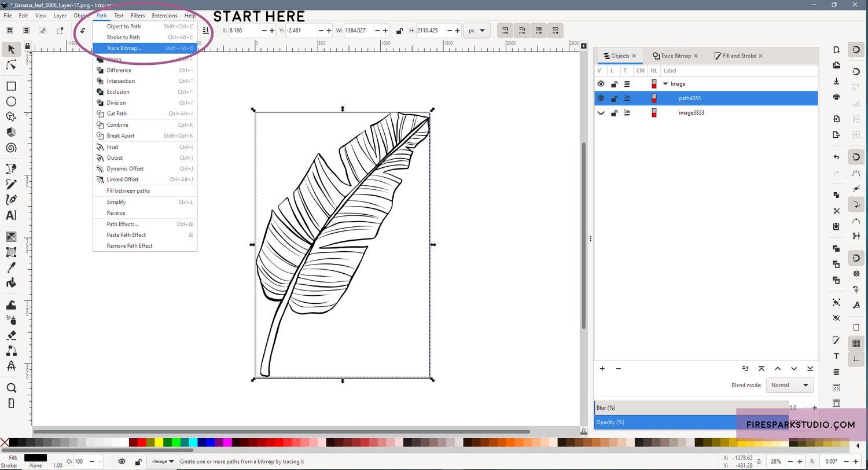Lock the path4050 object
The image size is (868, 470).
615,98
